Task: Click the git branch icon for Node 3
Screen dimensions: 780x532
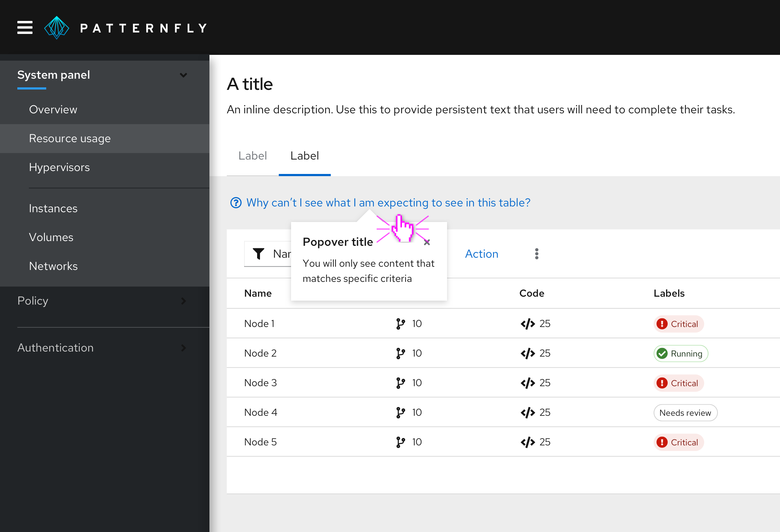Action: (401, 383)
